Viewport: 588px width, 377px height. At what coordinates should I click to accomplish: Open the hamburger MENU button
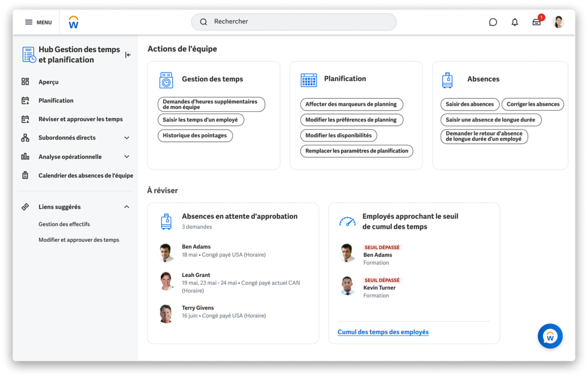tap(38, 22)
